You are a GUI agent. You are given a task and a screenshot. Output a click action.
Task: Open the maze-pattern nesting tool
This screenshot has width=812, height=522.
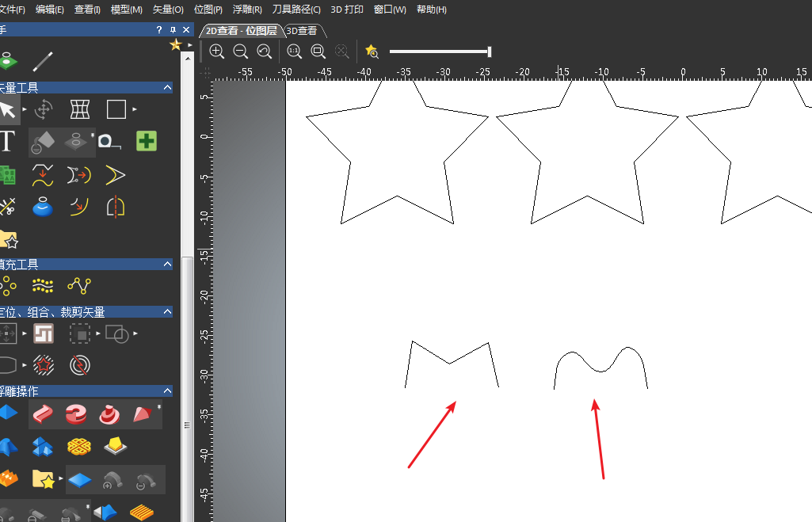coord(44,333)
